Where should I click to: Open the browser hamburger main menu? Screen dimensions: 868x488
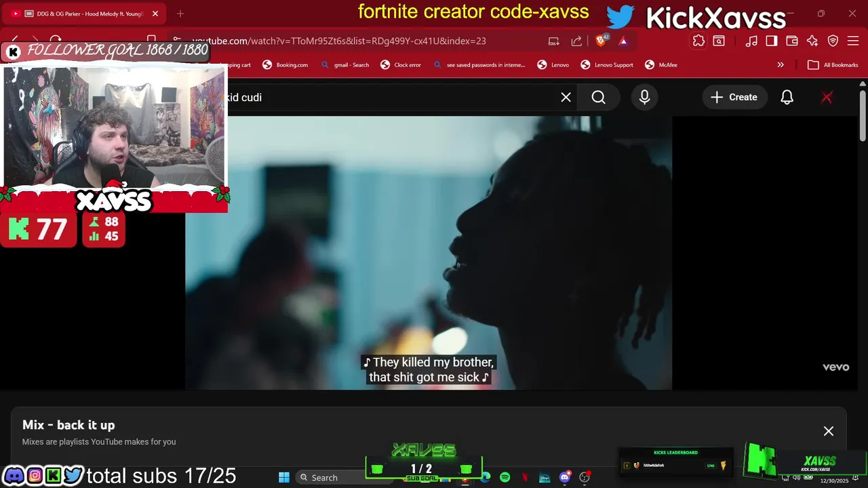click(853, 41)
